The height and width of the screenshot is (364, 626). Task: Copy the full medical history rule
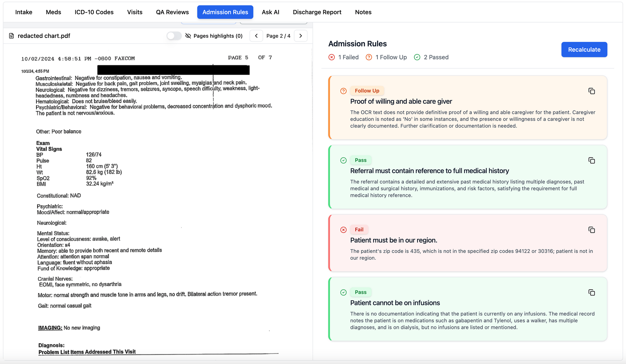click(x=591, y=161)
